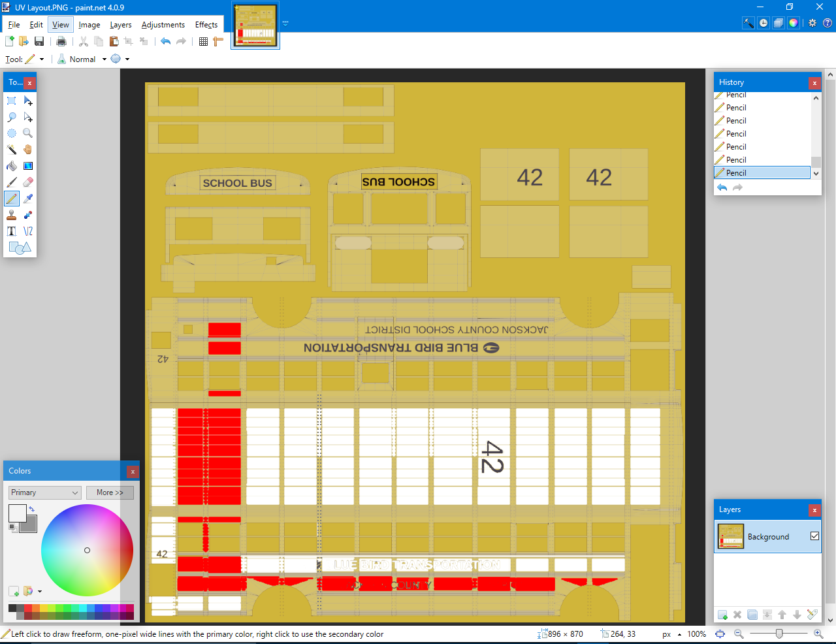Click the Open file toolbar icon
The height and width of the screenshot is (644, 836).
pos(24,41)
